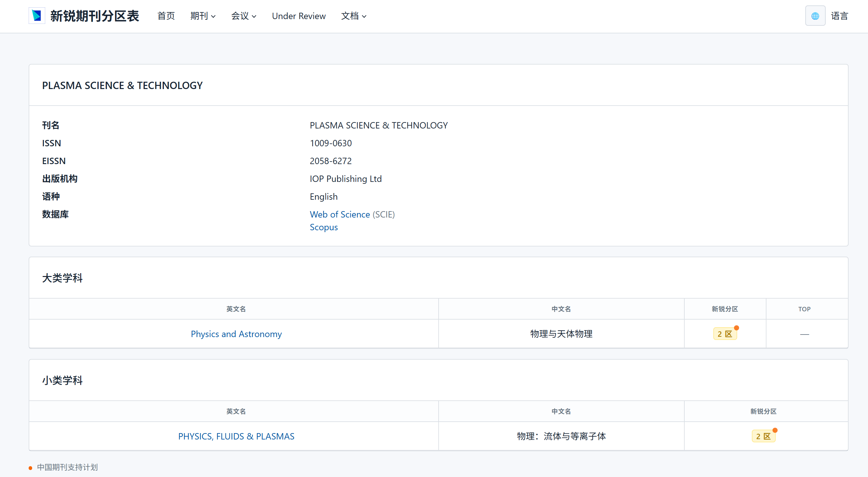Open PHYSICS, FLUIDS & PLASMAS subcategory link
Screen dimensions: 868x477
click(236, 436)
